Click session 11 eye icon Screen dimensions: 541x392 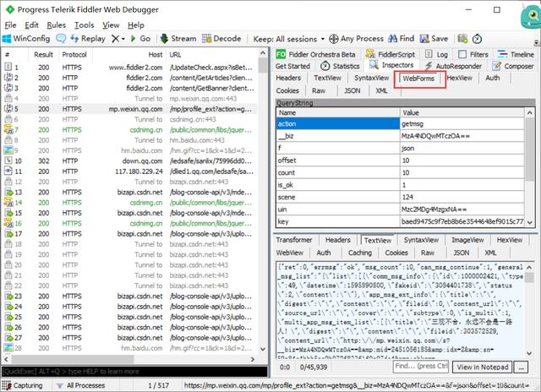8,171
